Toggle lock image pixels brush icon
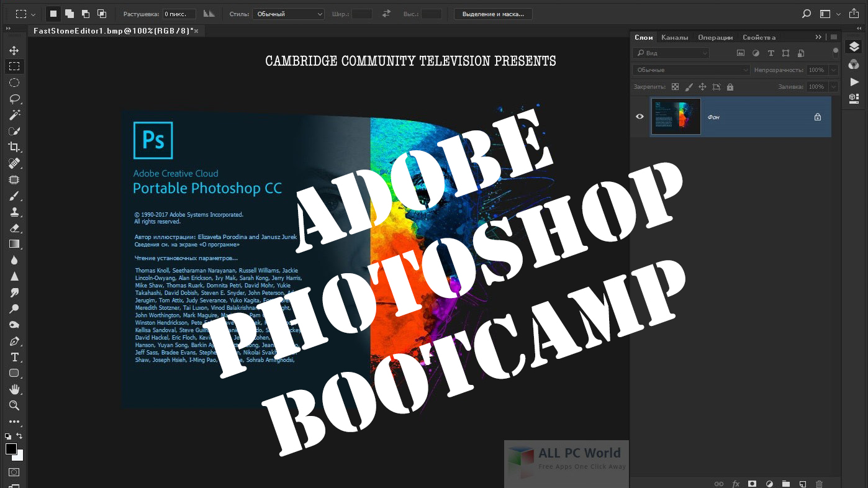The height and width of the screenshot is (488, 868). [x=689, y=87]
